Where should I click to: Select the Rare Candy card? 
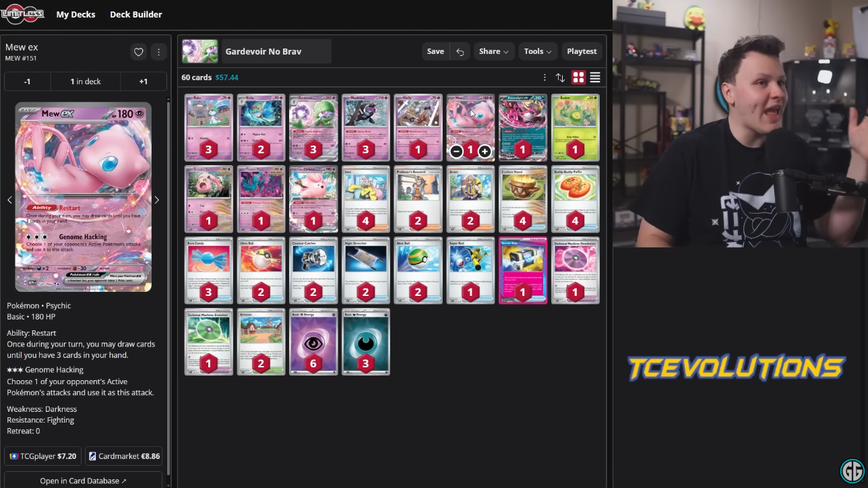pyautogui.click(x=209, y=270)
